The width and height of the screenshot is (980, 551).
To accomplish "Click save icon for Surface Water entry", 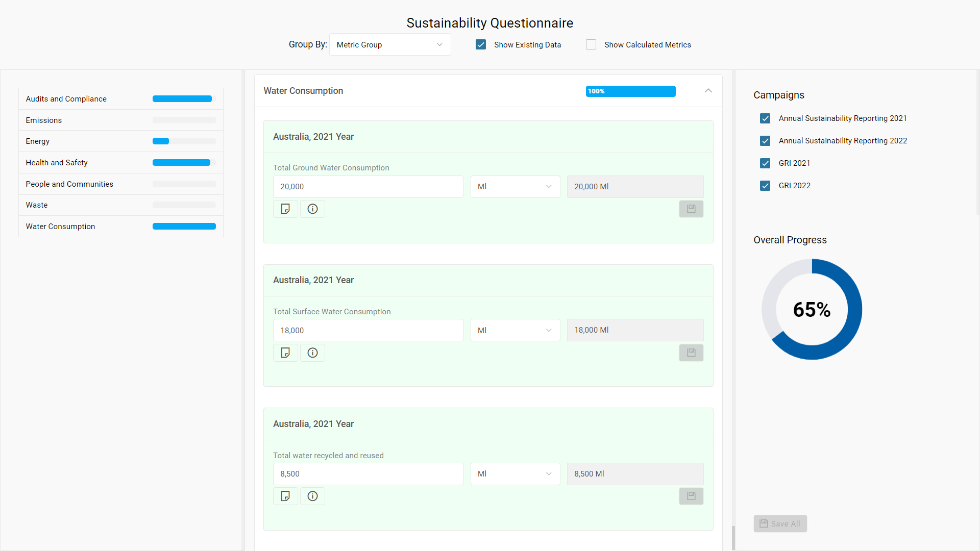I will pyautogui.click(x=691, y=353).
